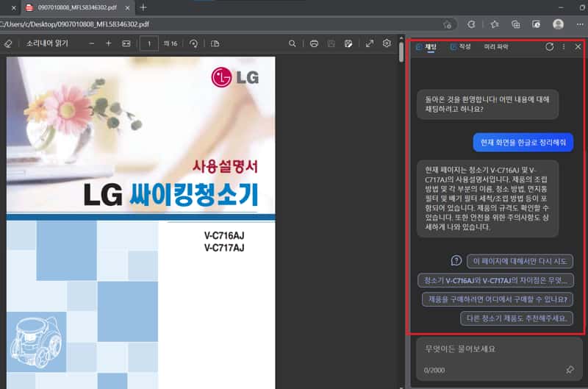
Task: Select the PDF browser tab 0907010808_MFLS8346302.pdf
Action: pos(77,7)
